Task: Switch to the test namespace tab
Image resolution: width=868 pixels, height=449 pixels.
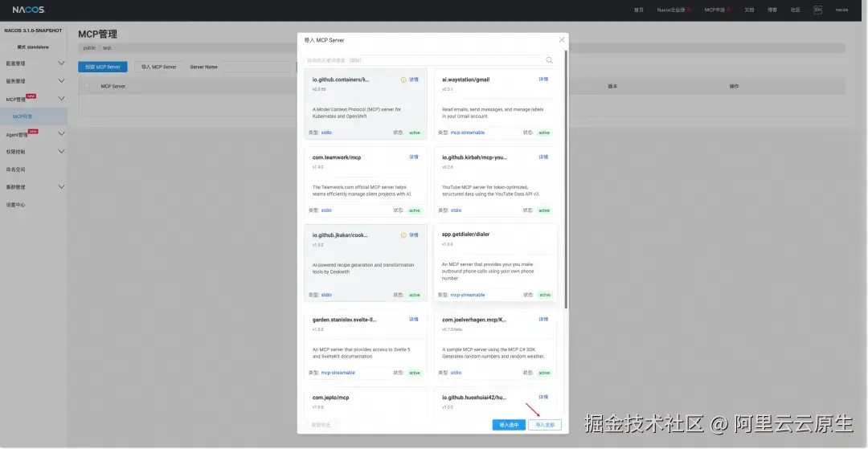Action: [x=107, y=48]
